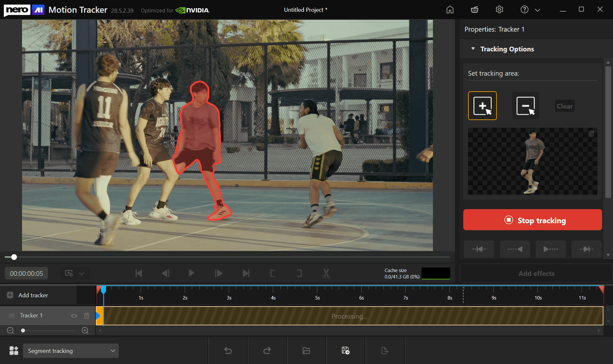The height and width of the screenshot is (364, 613).
Task: Select the add tracking area tool
Action: [482, 106]
